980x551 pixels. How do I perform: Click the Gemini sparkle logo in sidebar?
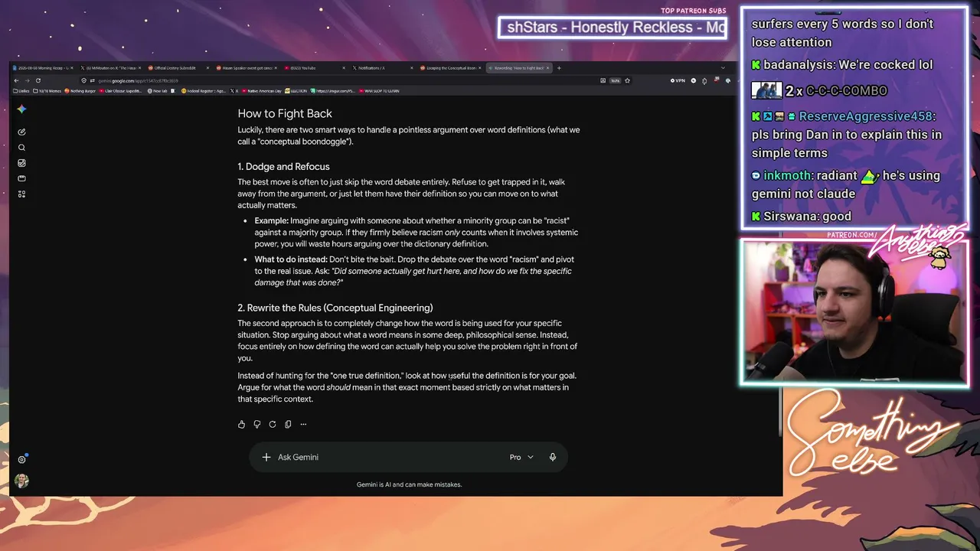click(21, 109)
